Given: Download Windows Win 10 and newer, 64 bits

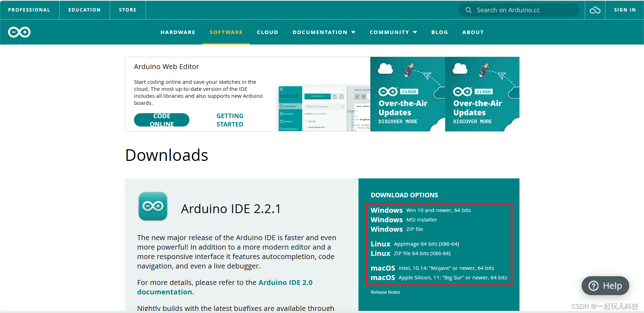Looking at the screenshot, I should click(421, 210).
